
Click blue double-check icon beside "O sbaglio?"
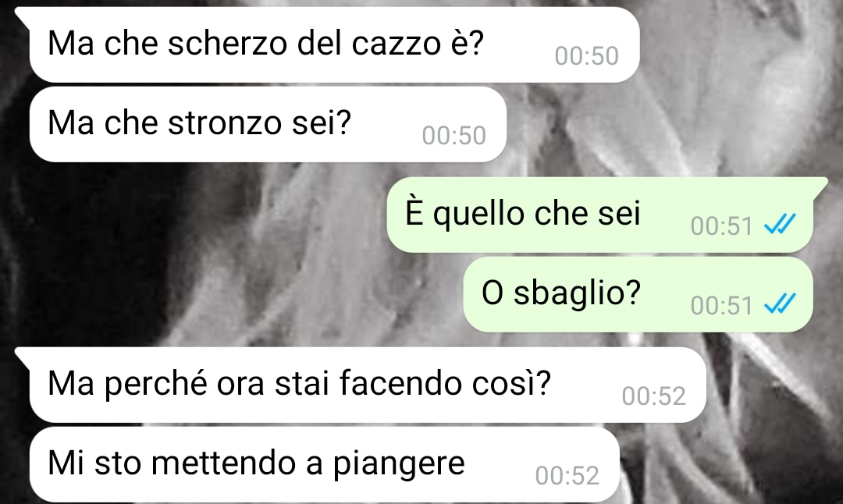780,303
